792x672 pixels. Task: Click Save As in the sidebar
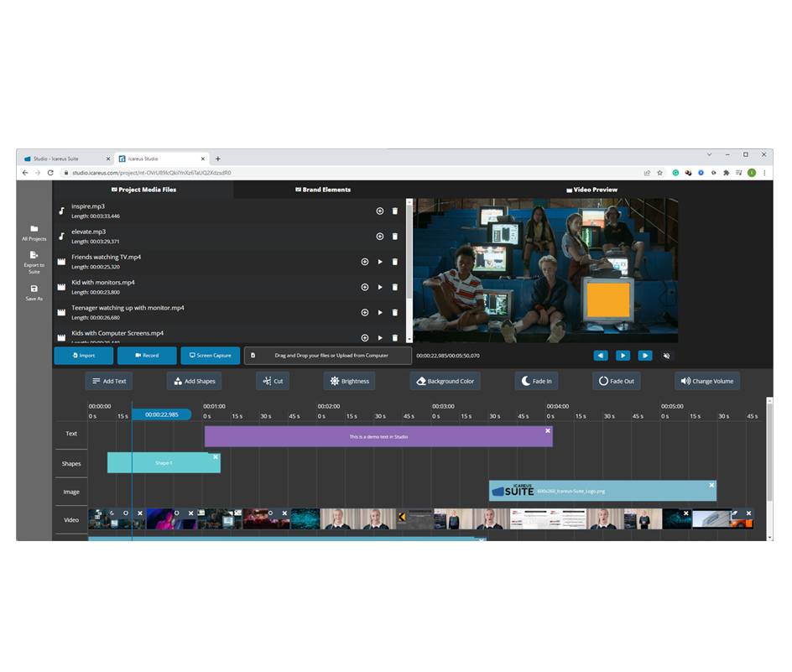point(34,293)
